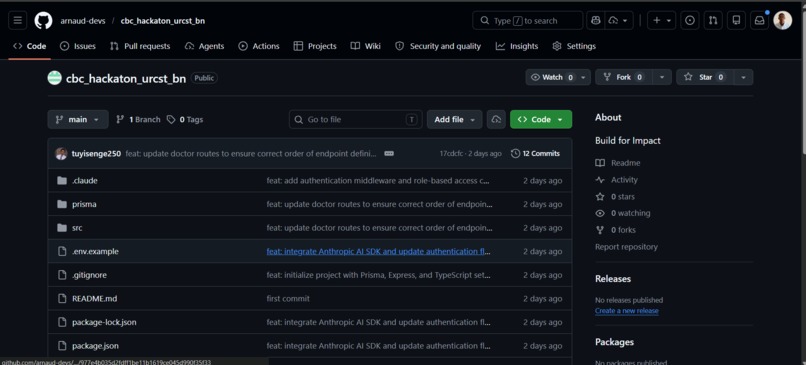Open tuyisenge250 author avatar

61,153
